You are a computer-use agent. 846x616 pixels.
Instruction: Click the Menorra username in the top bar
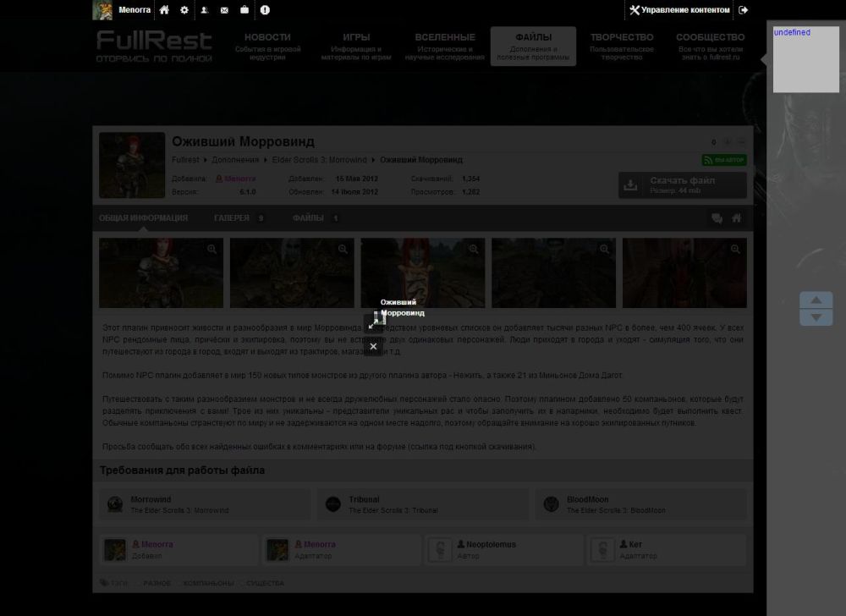tap(135, 9)
